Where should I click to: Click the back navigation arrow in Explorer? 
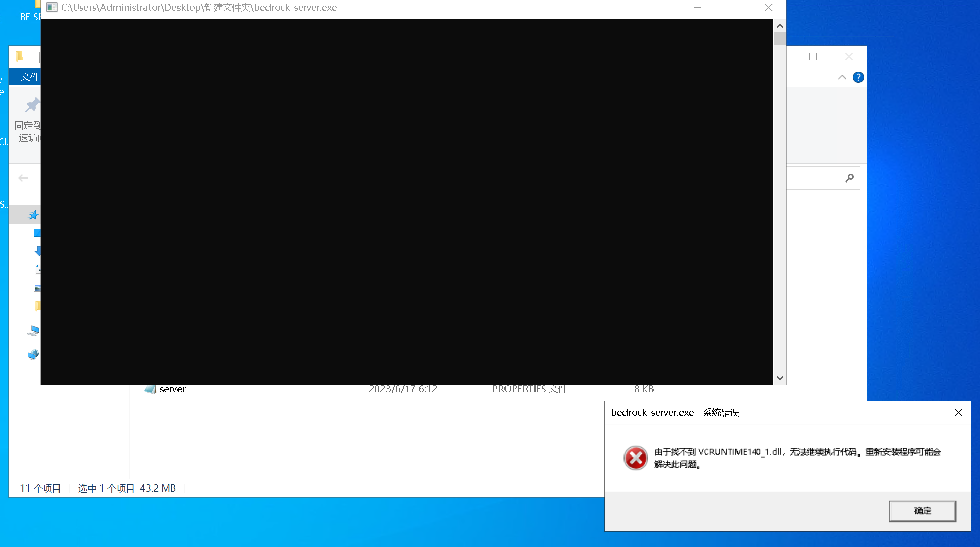click(23, 178)
